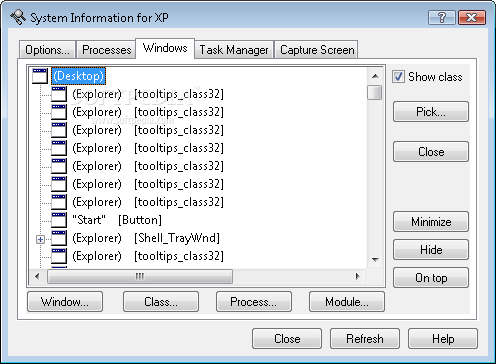This screenshot has height=364, width=496.
Task: Select the (Explorer) [Shell_TrayWnd] tree item
Action: tap(146, 238)
